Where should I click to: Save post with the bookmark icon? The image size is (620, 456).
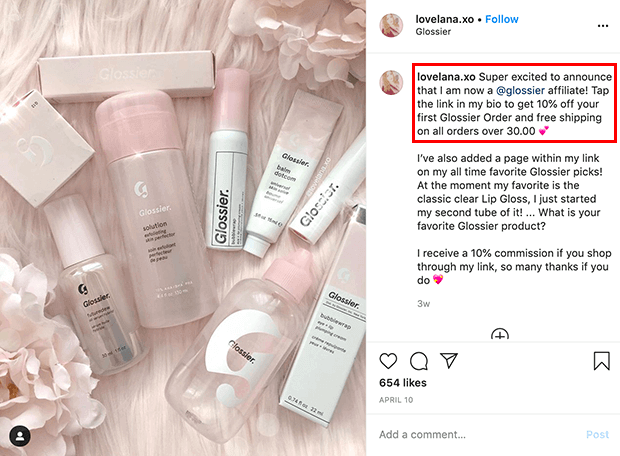coord(601,361)
